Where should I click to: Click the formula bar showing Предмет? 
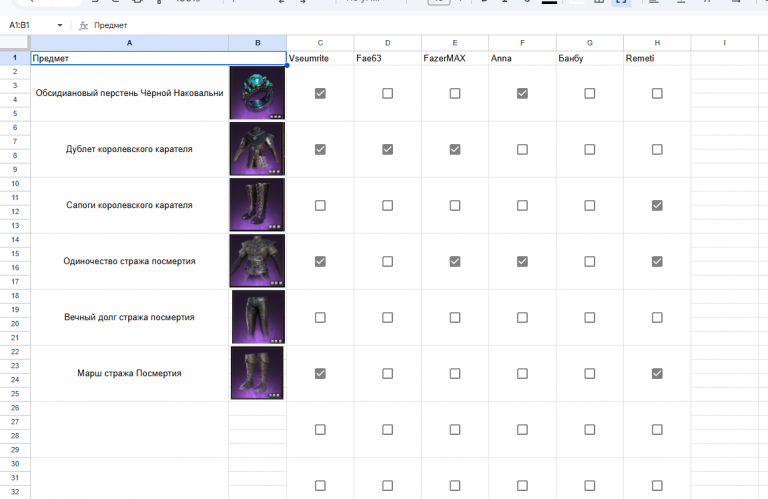point(426,25)
